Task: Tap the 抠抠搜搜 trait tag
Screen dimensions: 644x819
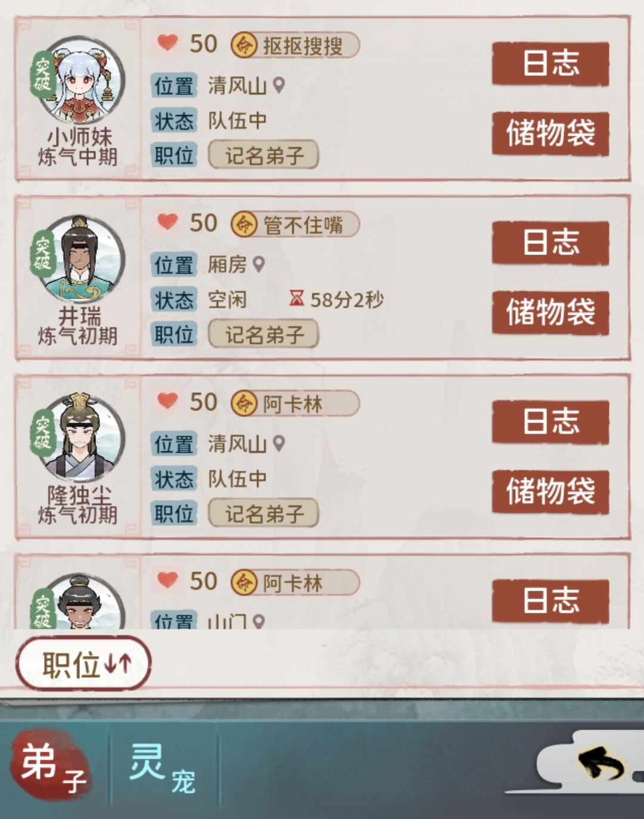Action: tap(295, 45)
